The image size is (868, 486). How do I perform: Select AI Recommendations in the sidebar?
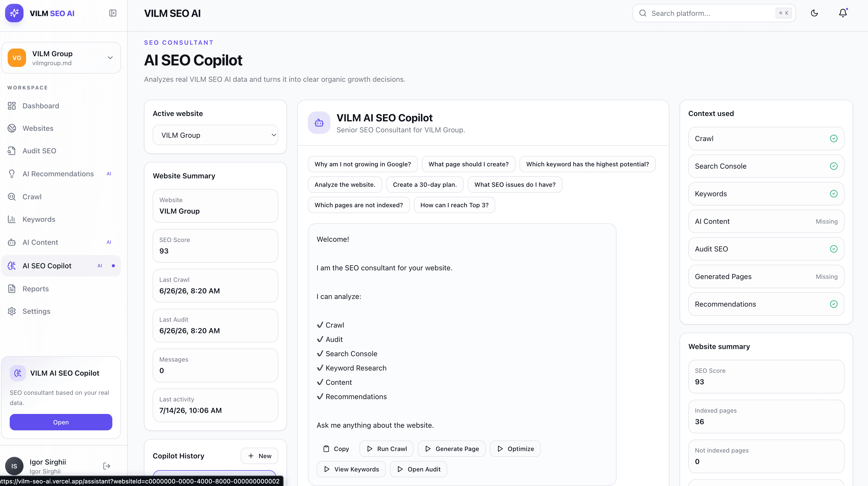pos(61,174)
